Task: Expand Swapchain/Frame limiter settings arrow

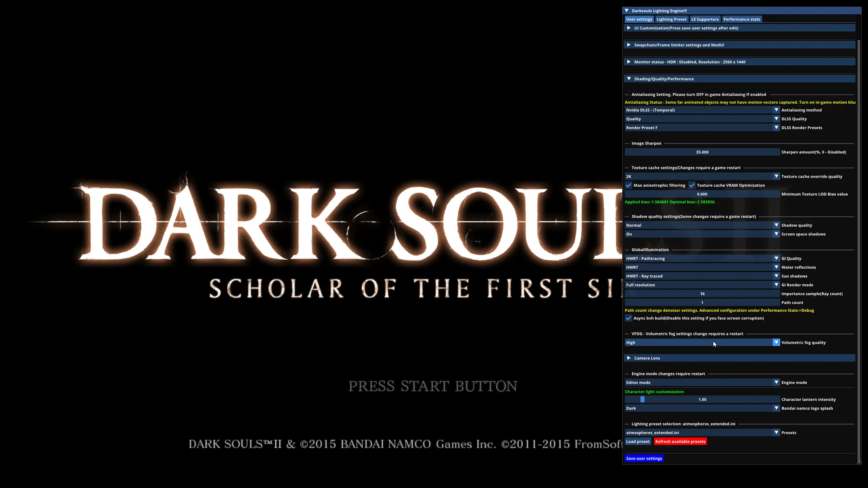Action: 629,45
